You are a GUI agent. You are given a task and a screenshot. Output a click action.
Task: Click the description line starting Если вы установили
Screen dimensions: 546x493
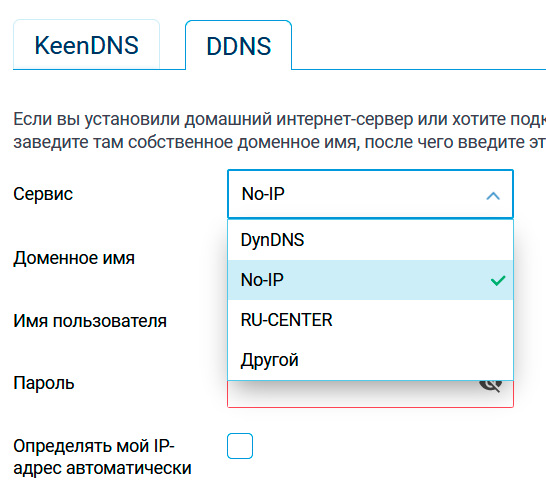click(280, 119)
